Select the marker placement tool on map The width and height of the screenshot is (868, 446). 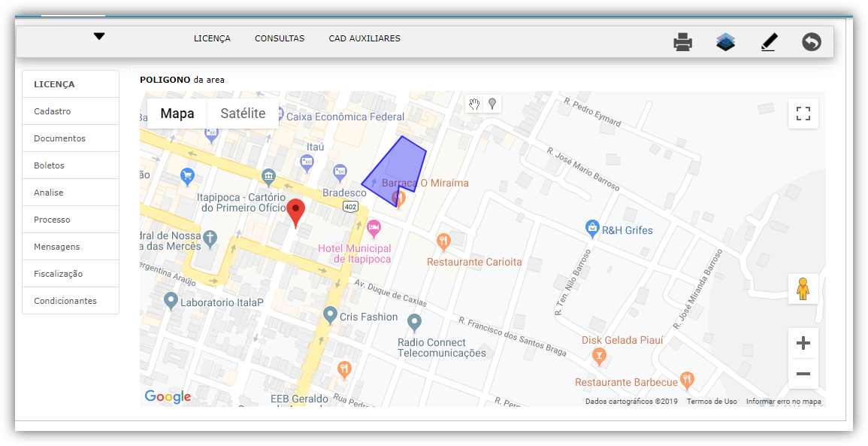[x=492, y=104]
